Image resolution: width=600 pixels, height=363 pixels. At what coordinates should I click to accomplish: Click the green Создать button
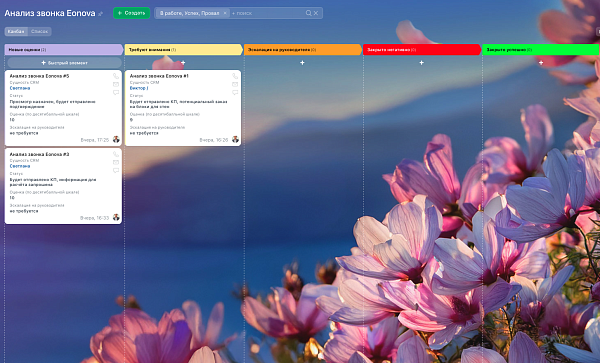pyautogui.click(x=131, y=13)
